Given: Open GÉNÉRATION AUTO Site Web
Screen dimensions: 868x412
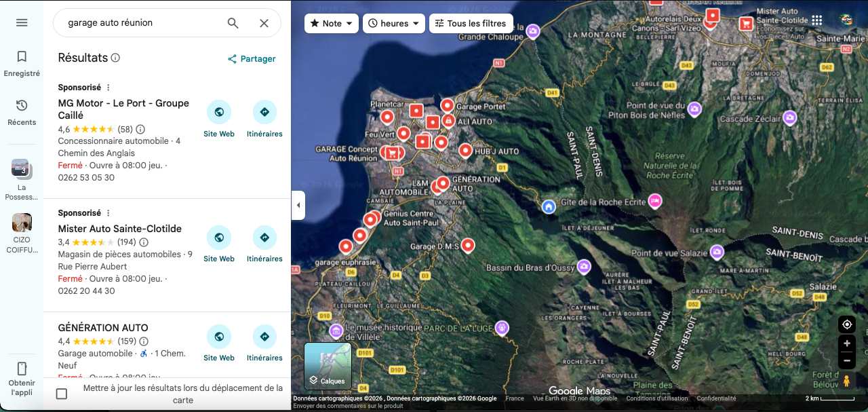Looking at the screenshot, I should click(219, 343).
